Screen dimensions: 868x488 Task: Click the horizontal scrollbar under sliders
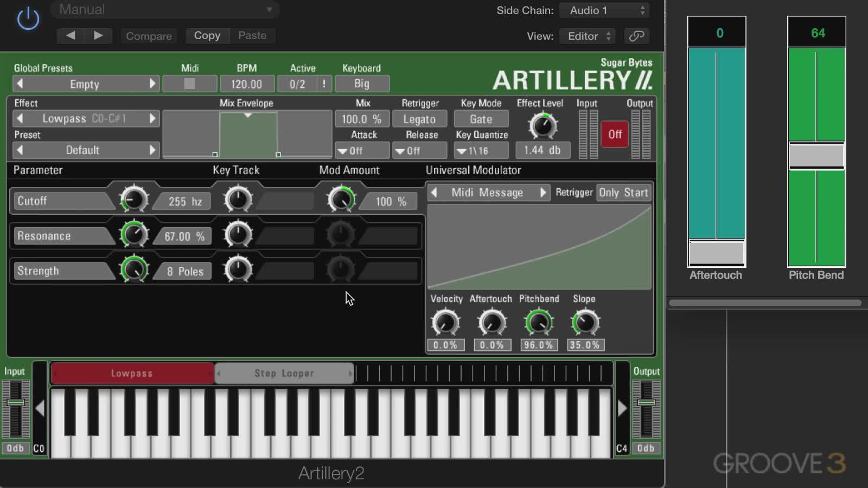click(765, 303)
